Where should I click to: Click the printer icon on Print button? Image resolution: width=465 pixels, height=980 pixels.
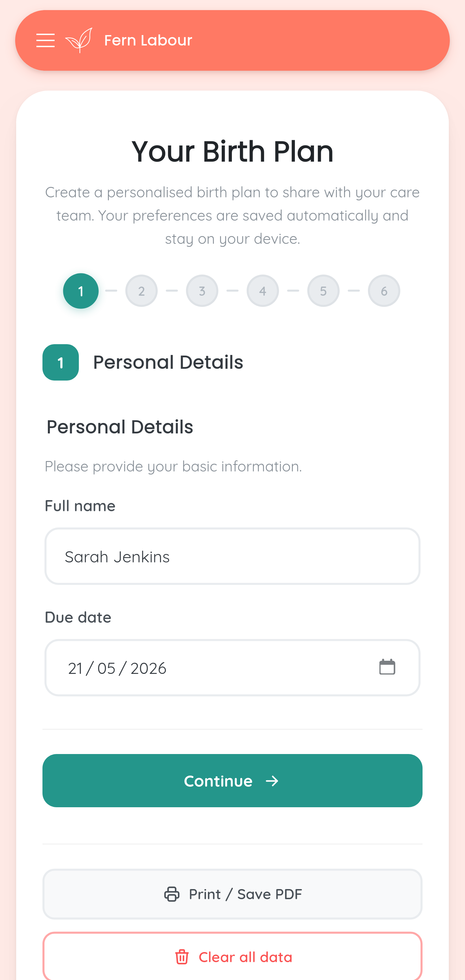pos(172,894)
